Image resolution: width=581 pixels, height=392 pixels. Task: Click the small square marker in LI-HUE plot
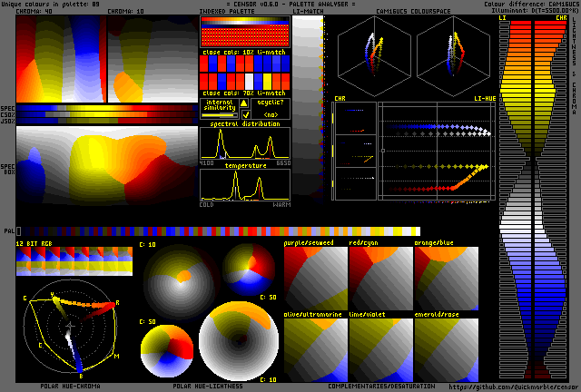(x=382, y=150)
